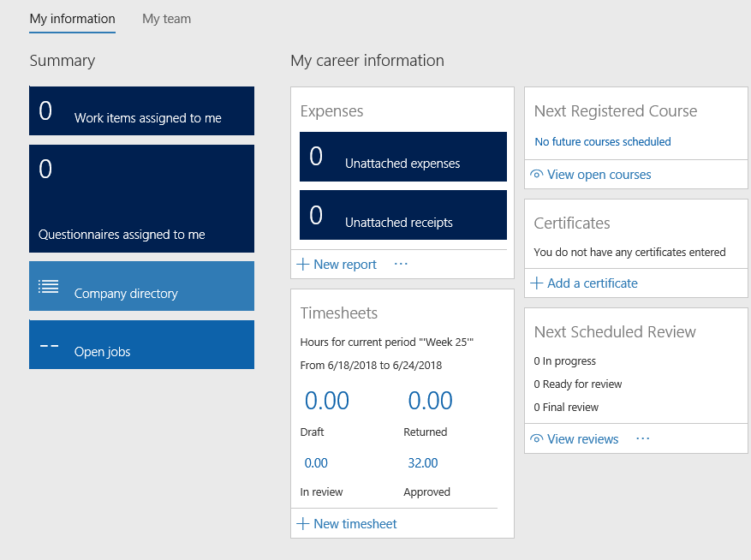
Task: Open the Unattached receipts tile
Action: 403,215
